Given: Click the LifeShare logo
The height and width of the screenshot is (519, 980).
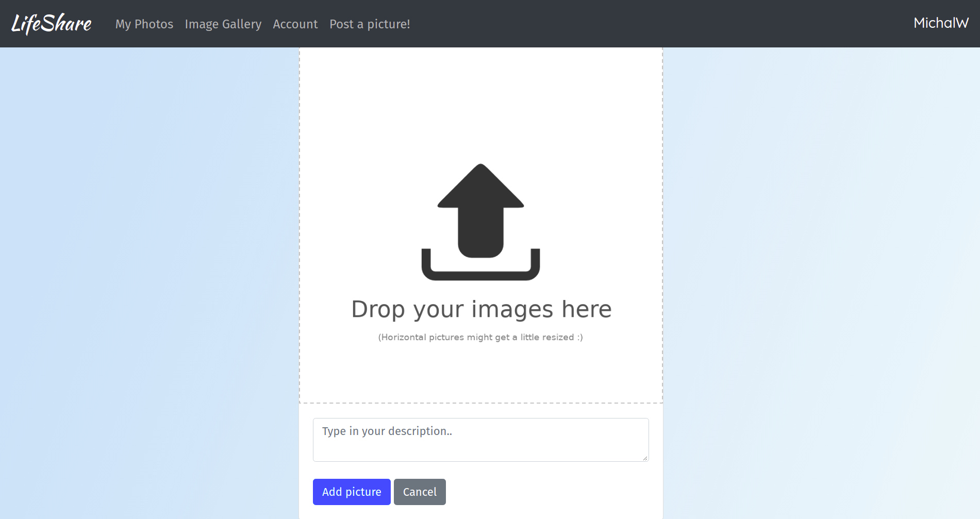Looking at the screenshot, I should tap(52, 24).
